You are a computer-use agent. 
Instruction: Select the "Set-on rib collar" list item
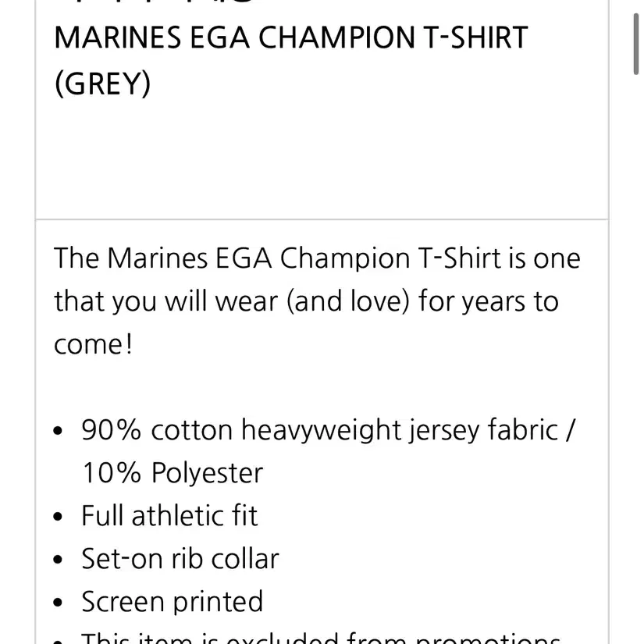pos(180,559)
